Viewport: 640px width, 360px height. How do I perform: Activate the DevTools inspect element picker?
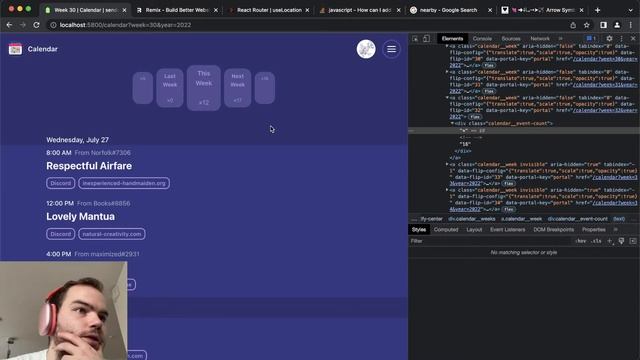tap(415, 38)
